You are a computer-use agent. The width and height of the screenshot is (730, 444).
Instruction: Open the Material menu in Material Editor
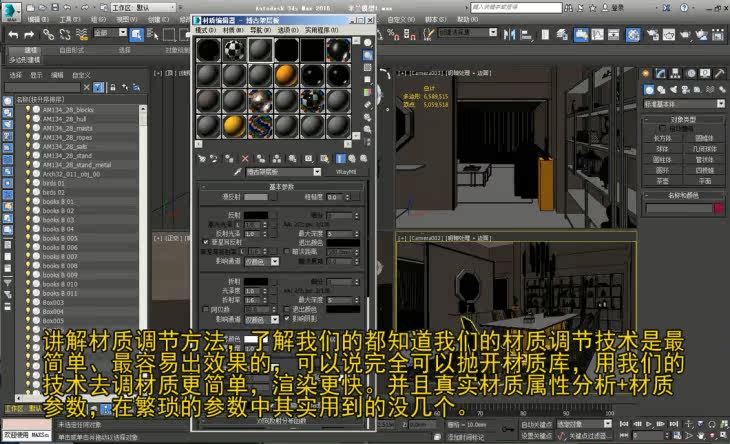[x=233, y=30]
